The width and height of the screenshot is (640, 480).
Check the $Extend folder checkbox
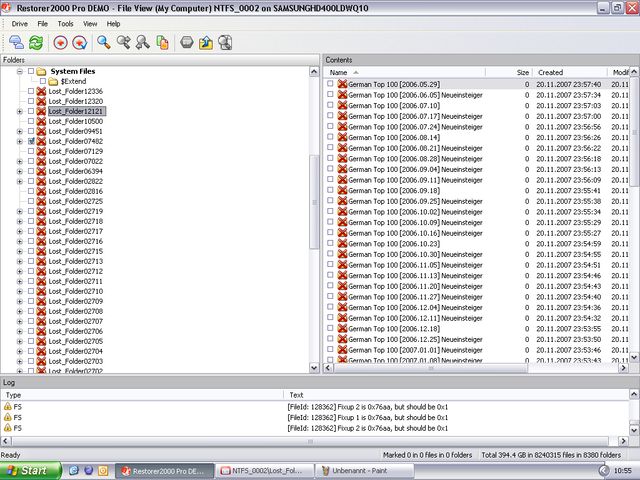point(43,81)
